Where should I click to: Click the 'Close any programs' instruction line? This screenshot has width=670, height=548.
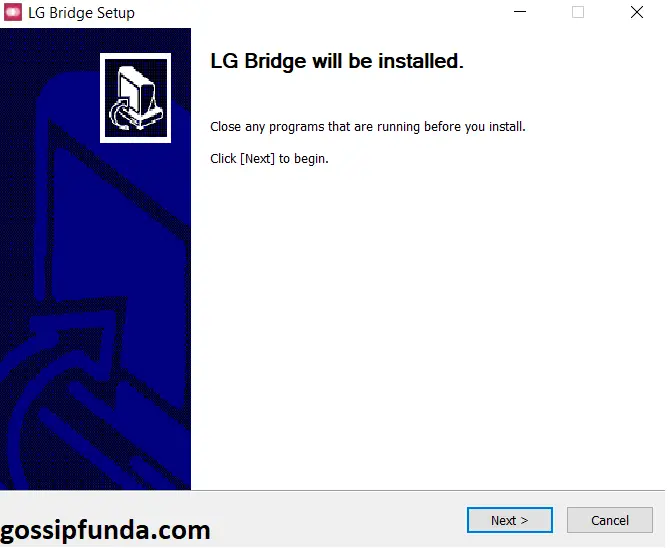367,127
